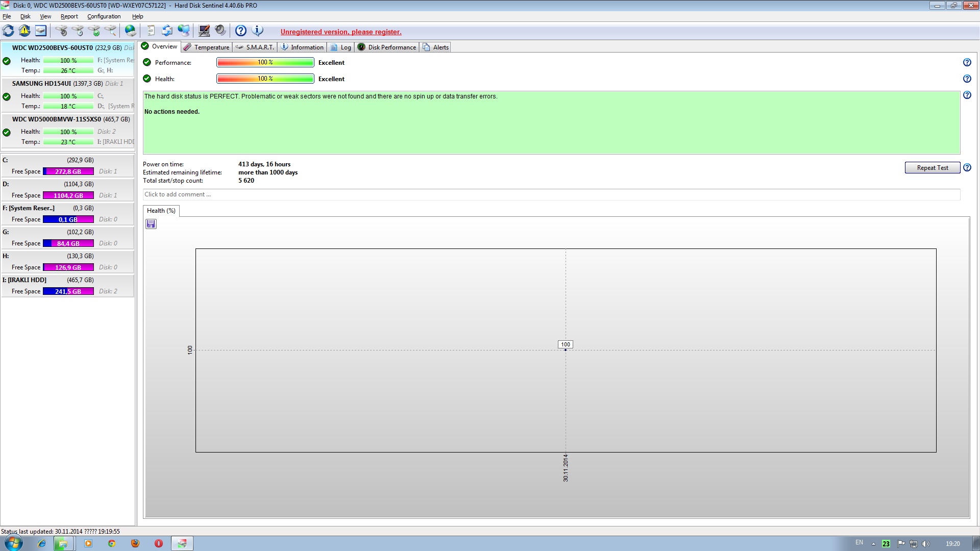Click I: free space bar 241,5 GB
The image size is (980, 551).
click(68, 291)
